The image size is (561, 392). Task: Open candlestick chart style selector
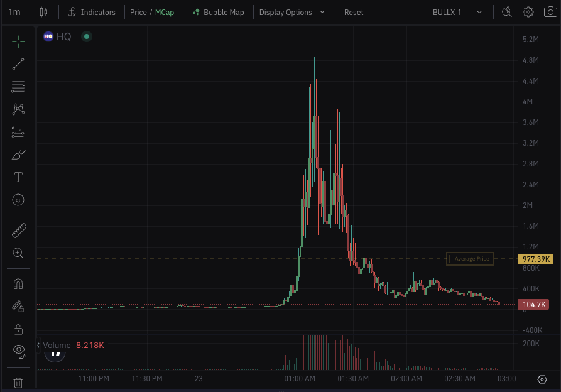[x=43, y=12]
